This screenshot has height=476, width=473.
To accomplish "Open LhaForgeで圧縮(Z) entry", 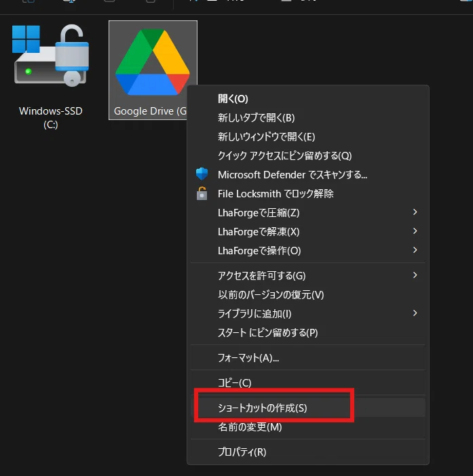I will [x=307, y=213].
